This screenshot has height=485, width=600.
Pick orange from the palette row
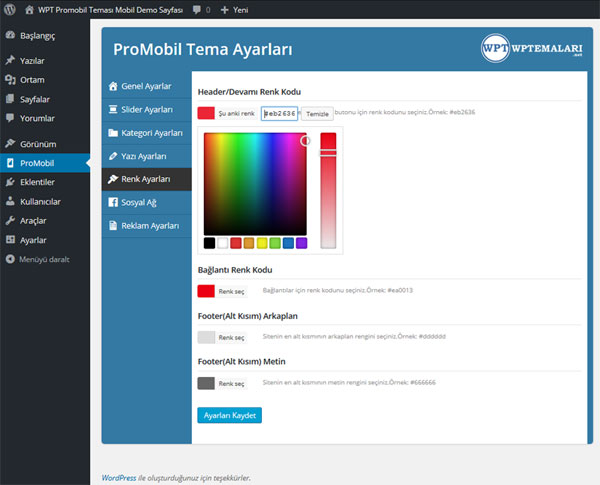tap(249, 243)
